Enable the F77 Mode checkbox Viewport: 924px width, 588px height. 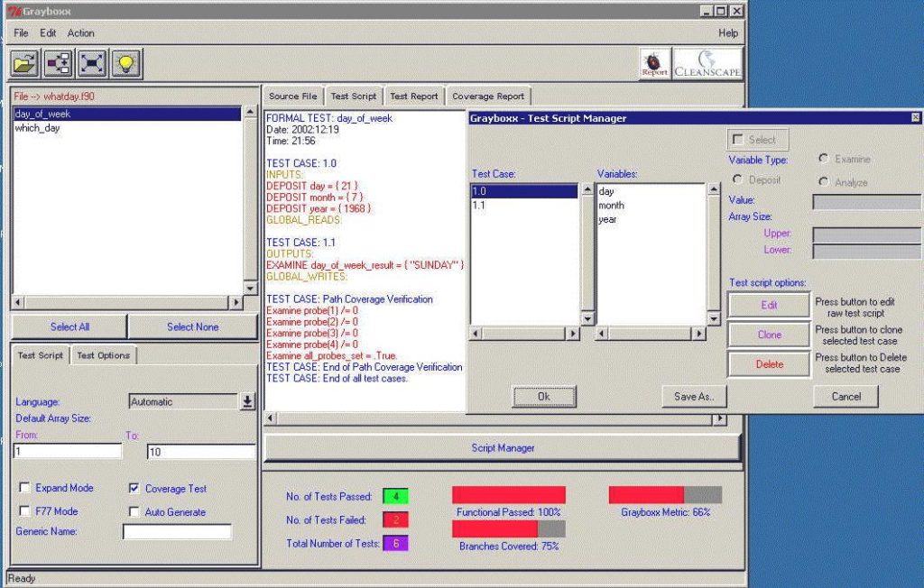click(x=24, y=510)
